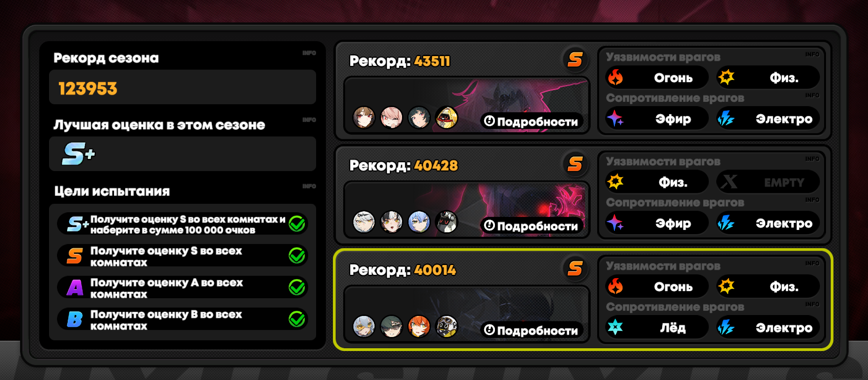The height and width of the screenshot is (380, 868).
Task: Click INFO beside first Уязвимости врагов header
Action: coord(812,54)
